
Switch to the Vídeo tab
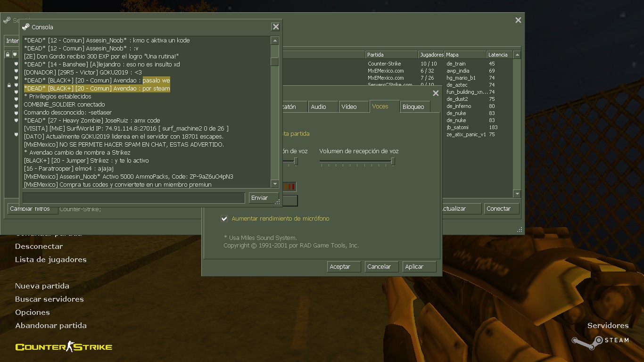[x=354, y=107]
